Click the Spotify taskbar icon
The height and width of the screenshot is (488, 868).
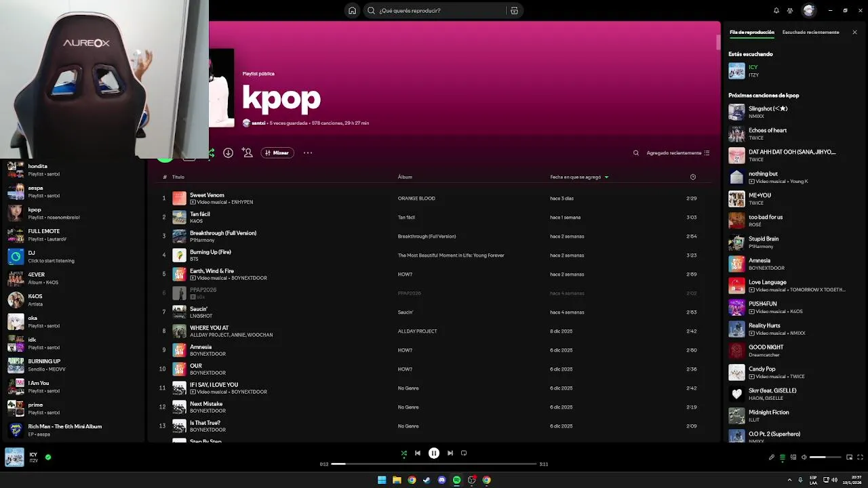[456, 480]
